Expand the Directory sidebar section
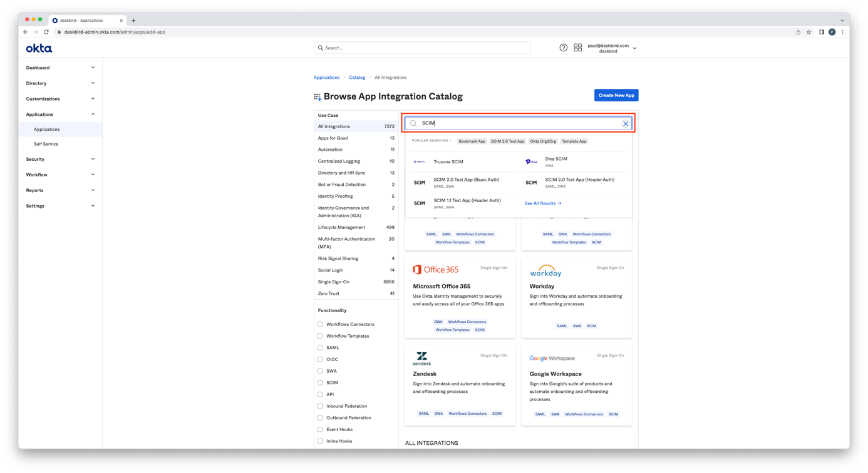Screen dimensions: 868x473 tap(60, 83)
